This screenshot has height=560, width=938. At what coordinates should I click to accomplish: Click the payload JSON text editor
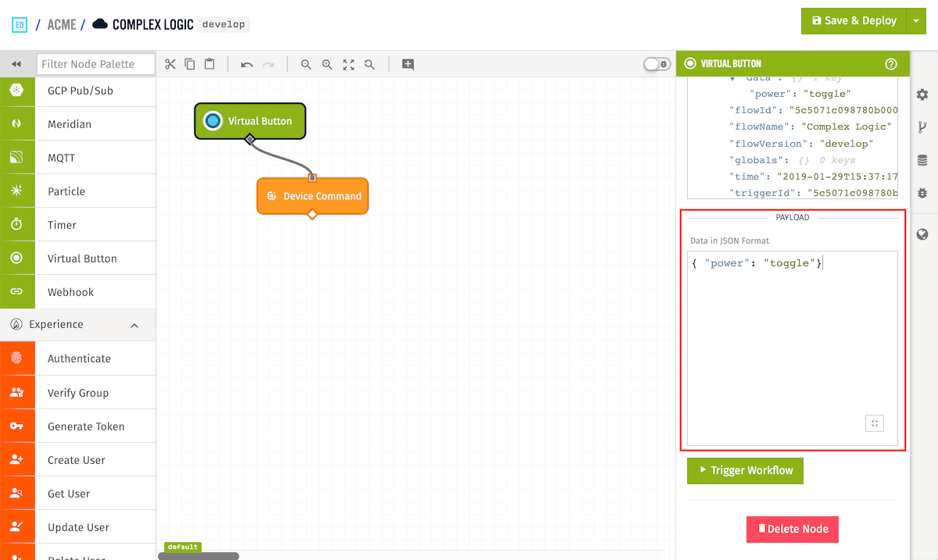(792, 348)
